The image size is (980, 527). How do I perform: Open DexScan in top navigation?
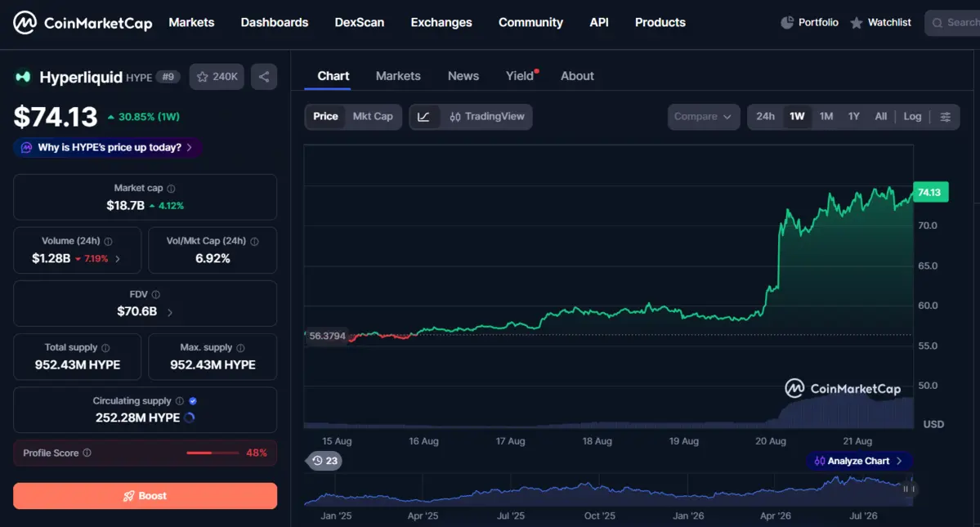[x=360, y=23]
